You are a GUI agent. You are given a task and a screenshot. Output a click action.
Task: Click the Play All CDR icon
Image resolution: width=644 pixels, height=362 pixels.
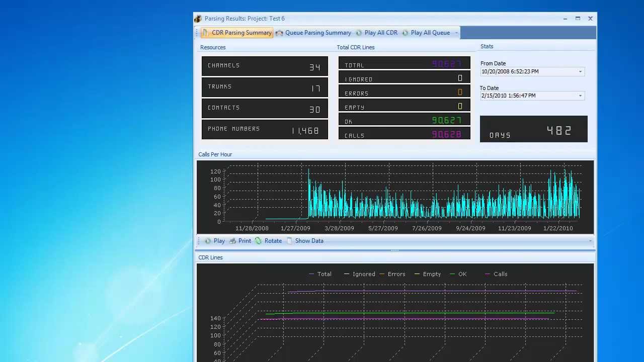[x=359, y=33]
